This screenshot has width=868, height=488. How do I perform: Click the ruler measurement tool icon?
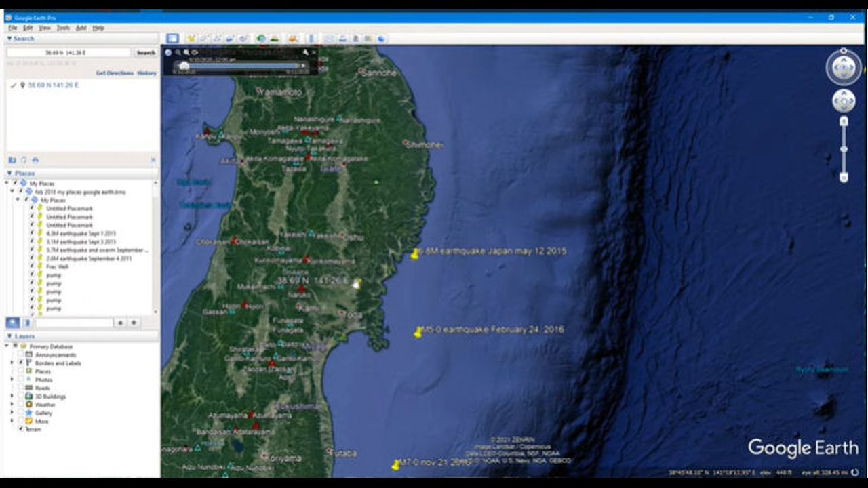pyautogui.click(x=311, y=39)
